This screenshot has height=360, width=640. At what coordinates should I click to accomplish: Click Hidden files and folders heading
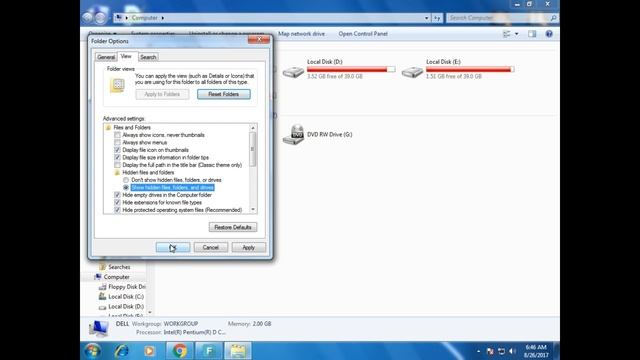[148, 173]
